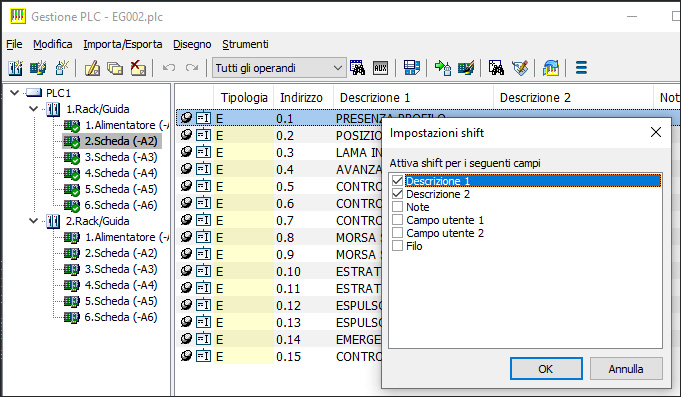
Task: Click the copy/duplicate icon in toolbar
Action: coord(115,68)
